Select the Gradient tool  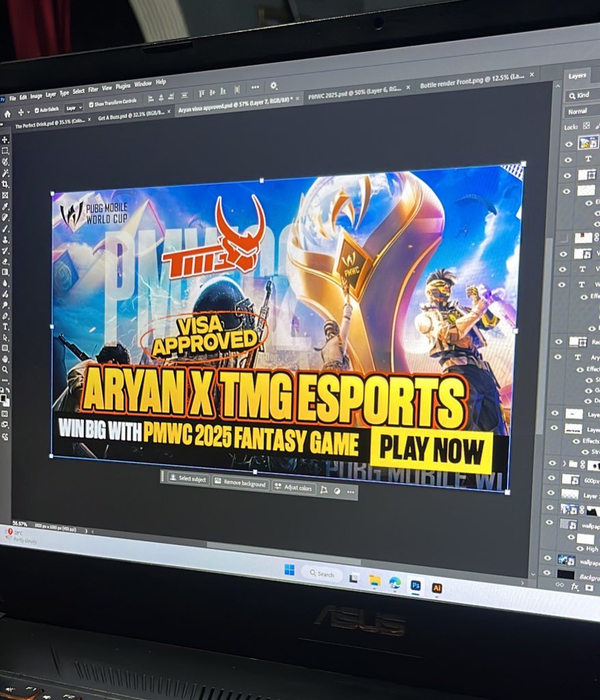[x=5, y=272]
